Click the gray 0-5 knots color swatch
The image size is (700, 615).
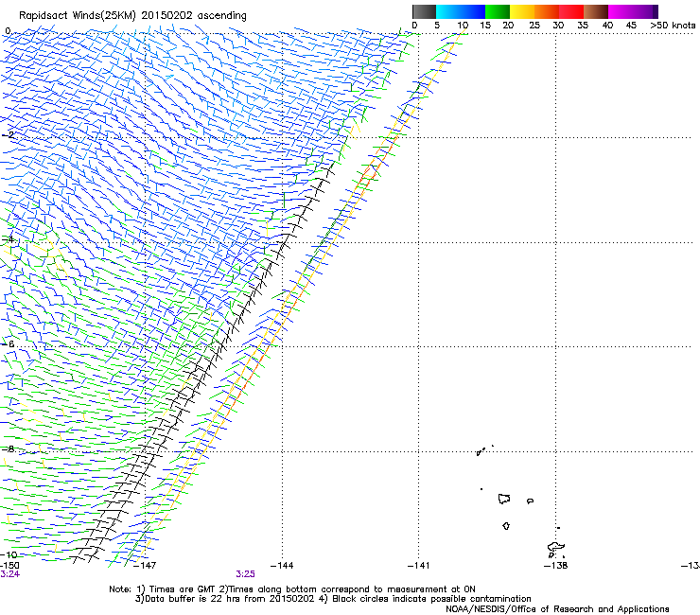[x=424, y=11]
